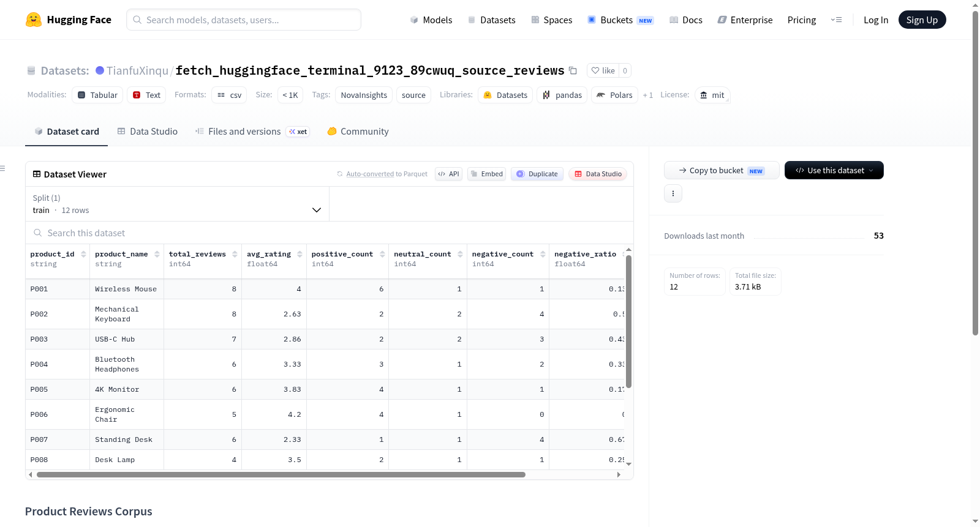Expand the Split train dropdown

coord(178,204)
